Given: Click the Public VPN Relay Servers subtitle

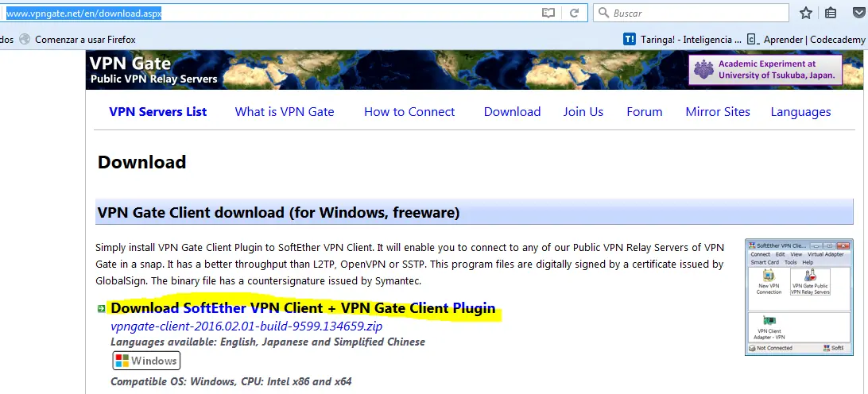Looking at the screenshot, I should pos(153,79).
